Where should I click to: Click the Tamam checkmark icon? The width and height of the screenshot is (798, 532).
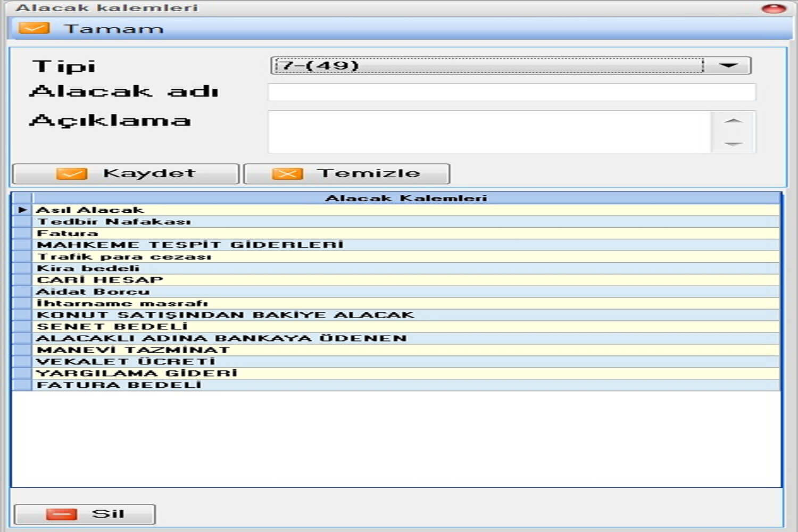click(x=34, y=28)
